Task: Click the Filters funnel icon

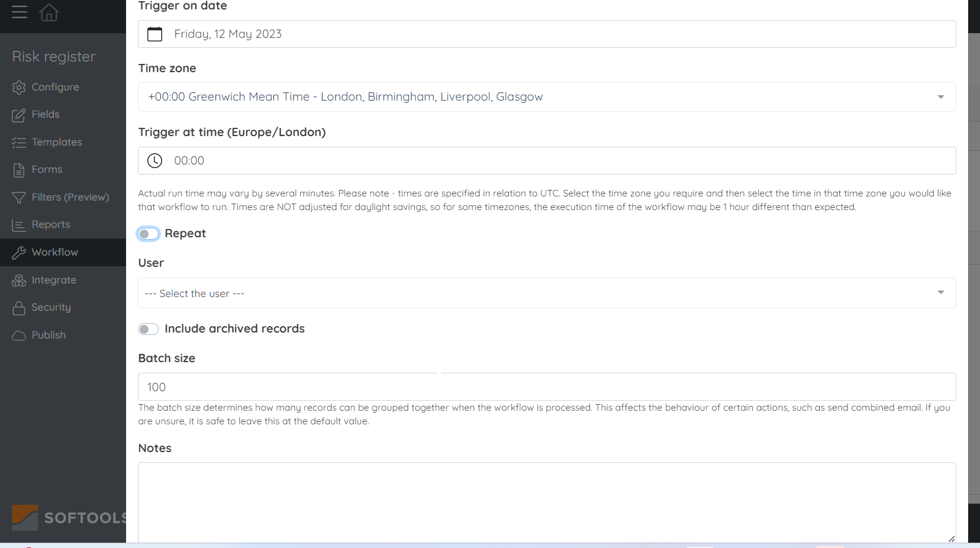Action: (x=19, y=198)
